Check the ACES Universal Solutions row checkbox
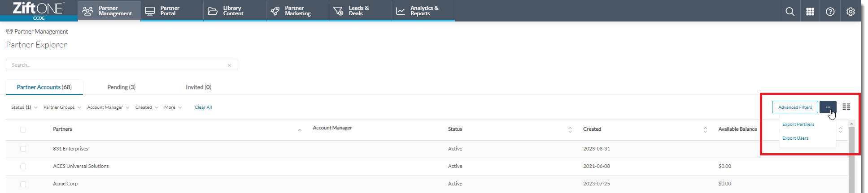 click(23, 166)
